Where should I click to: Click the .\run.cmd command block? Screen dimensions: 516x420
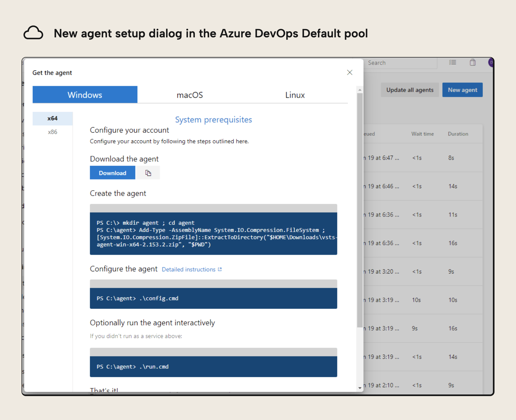213,366
